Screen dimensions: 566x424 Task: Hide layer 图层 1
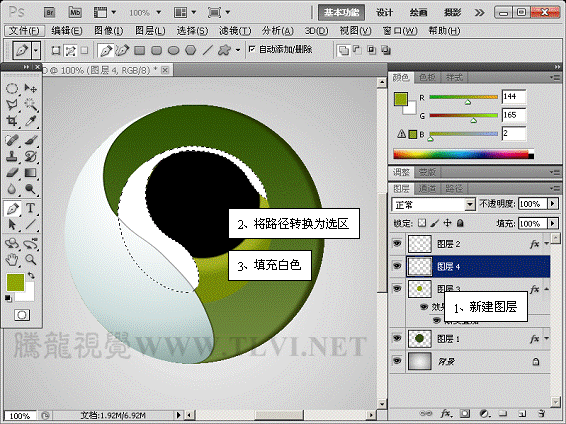coord(397,338)
